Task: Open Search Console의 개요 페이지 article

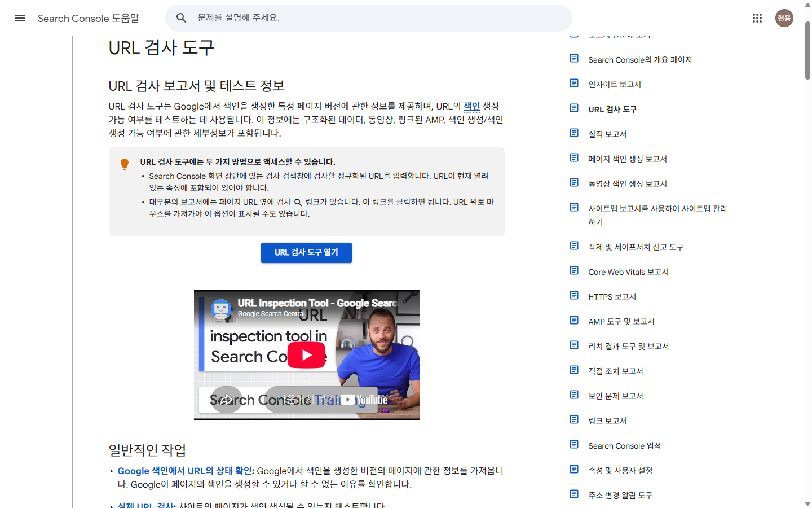Action: coord(640,60)
